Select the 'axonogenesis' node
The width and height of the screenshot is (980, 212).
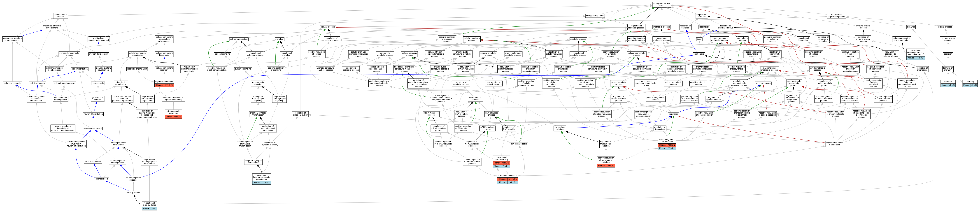click(102, 179)
